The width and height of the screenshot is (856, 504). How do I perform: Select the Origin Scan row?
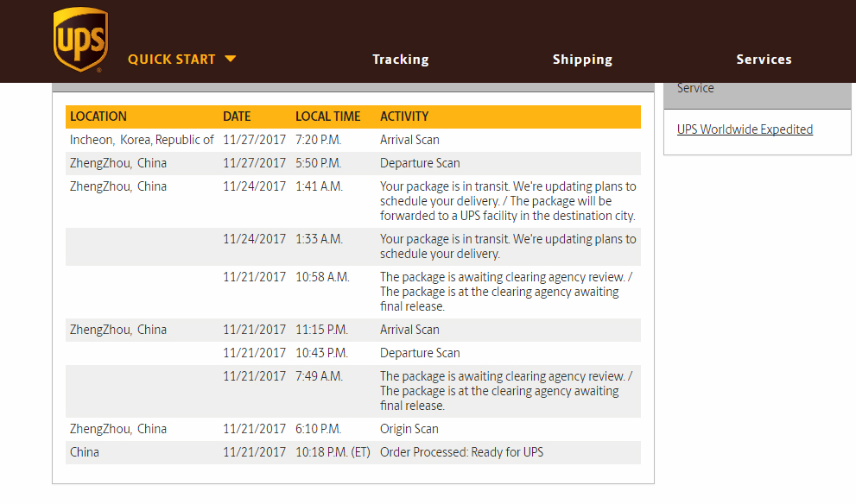click(x=353, y=429)
